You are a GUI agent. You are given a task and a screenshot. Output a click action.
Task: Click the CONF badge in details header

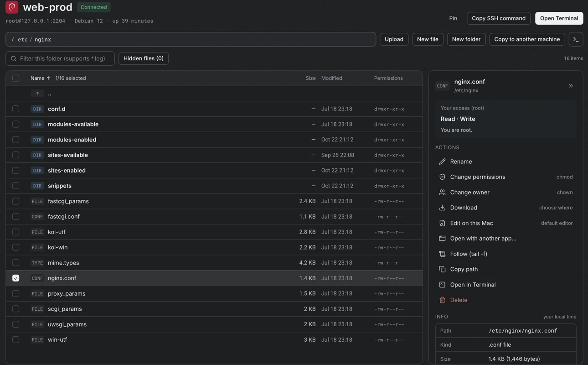coord(442,86)
